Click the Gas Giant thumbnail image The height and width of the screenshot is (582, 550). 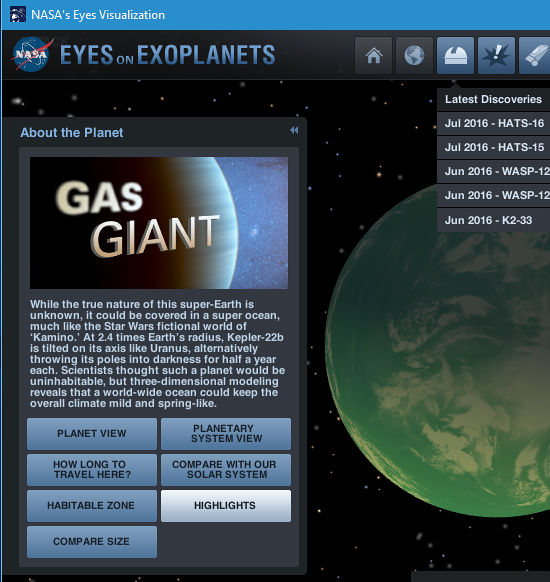pyautogui.click(x=159, y=223)
